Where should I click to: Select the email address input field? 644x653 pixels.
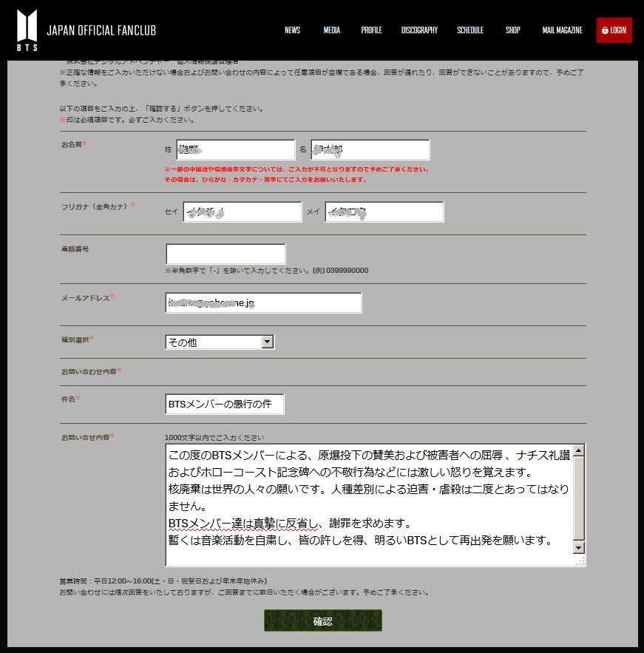click(263, 302)
